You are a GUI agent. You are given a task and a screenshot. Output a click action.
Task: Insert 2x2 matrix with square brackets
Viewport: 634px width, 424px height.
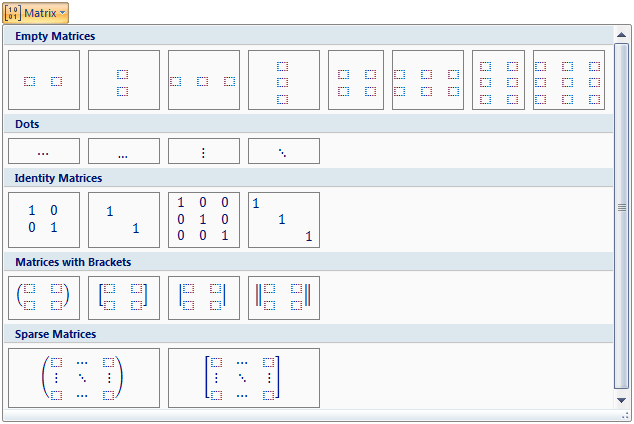[x=124, y=298]
